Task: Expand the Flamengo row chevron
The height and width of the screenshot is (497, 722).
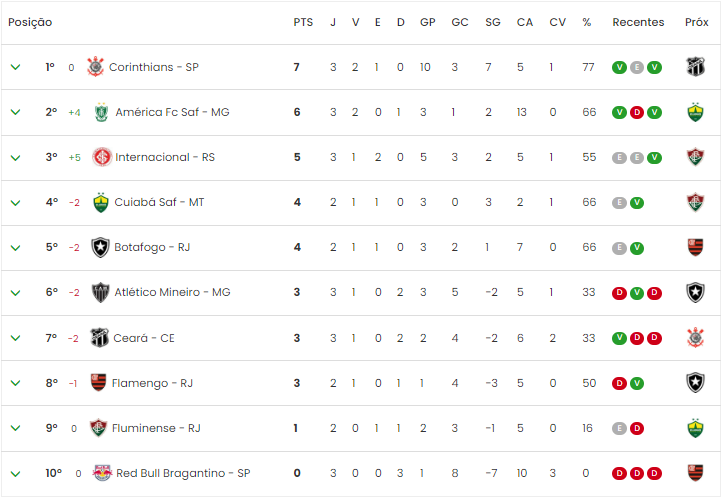Action: [16, 383]
